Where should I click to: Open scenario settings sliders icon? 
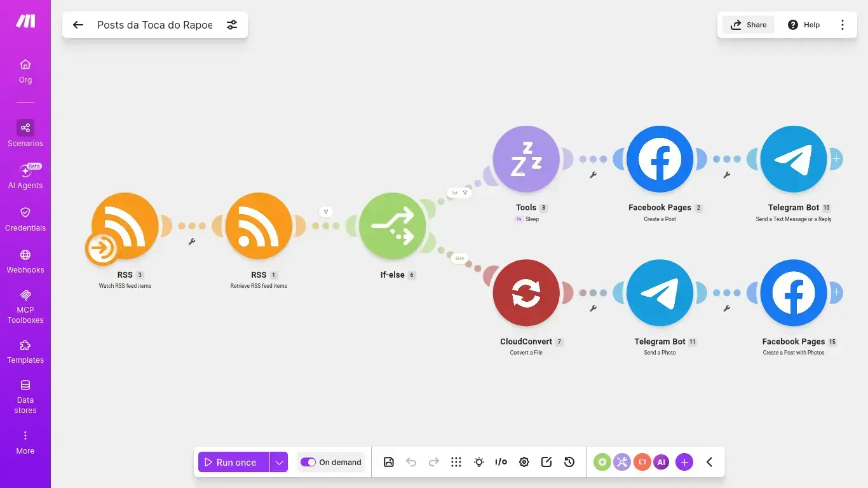pos(232,25)
